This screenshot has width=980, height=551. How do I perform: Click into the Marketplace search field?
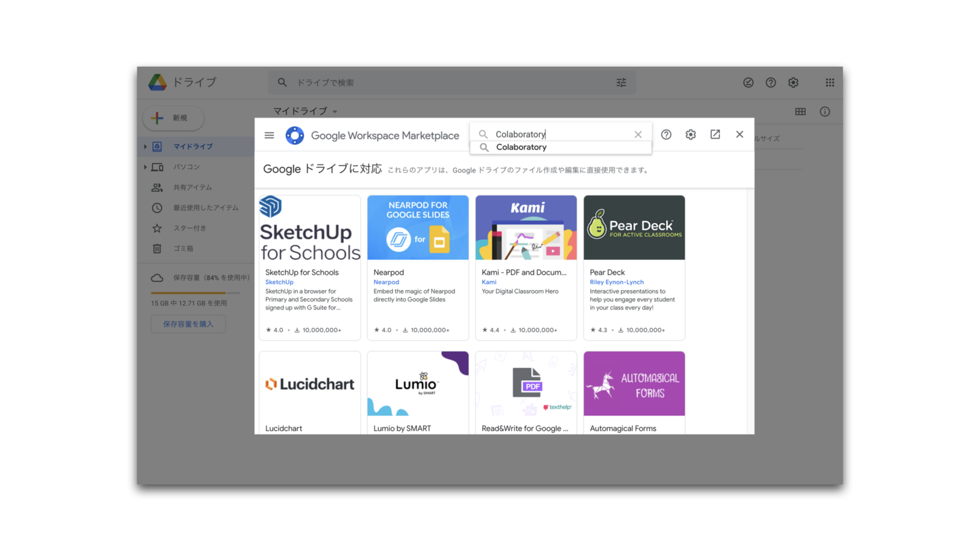pos(560,134)
